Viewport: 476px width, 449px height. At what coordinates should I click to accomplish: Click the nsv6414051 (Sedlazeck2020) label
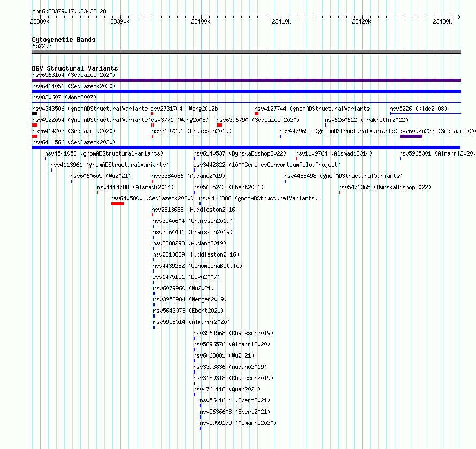tap(74, 86)
